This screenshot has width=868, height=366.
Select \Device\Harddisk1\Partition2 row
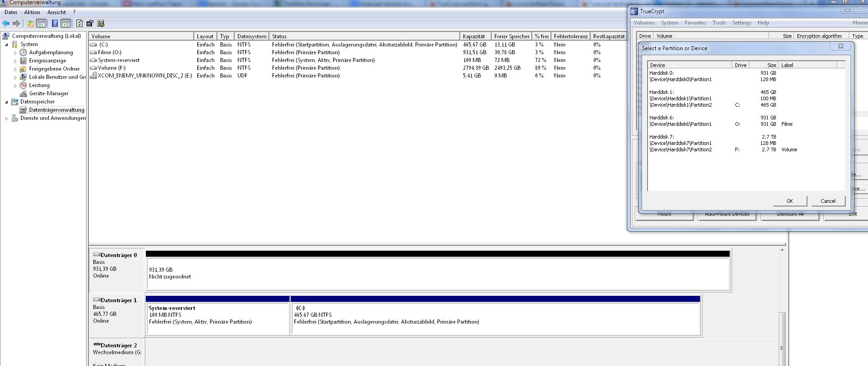(x=746, y=105)
